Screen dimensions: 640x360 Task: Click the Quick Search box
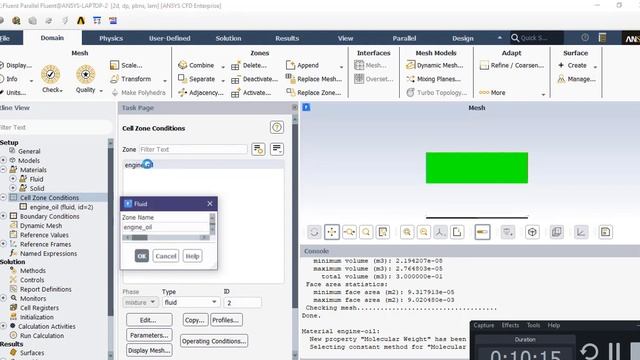coord(536,38)
